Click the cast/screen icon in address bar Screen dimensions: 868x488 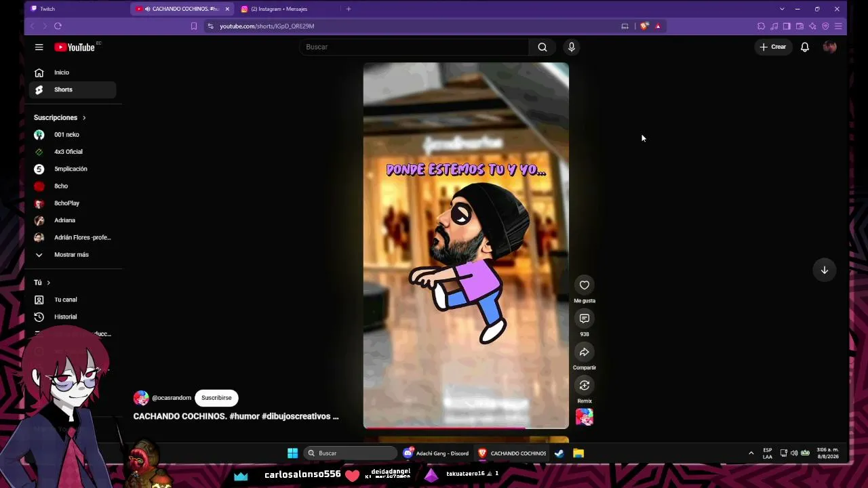click(x=625, y=26)
